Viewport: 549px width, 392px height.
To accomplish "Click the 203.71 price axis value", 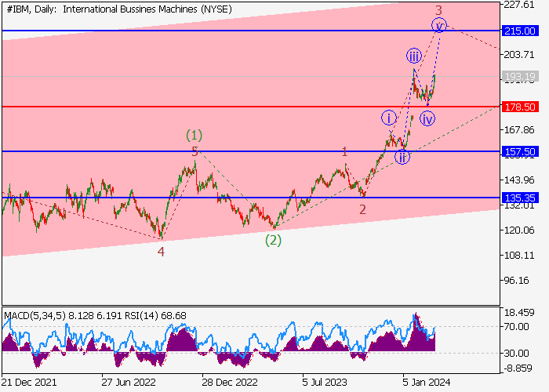I will click(519, 54).
